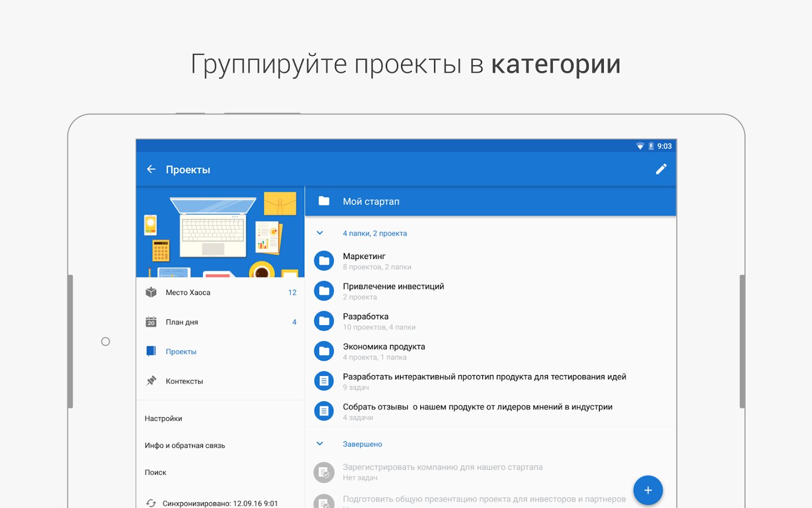Collapse the '4 папки, 2 проекта' section

pos(320,233)
